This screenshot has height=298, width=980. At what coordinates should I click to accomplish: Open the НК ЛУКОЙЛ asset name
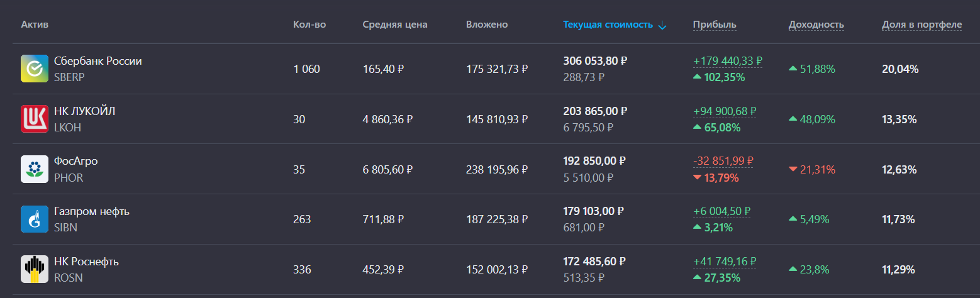click(x=84, y=111)
